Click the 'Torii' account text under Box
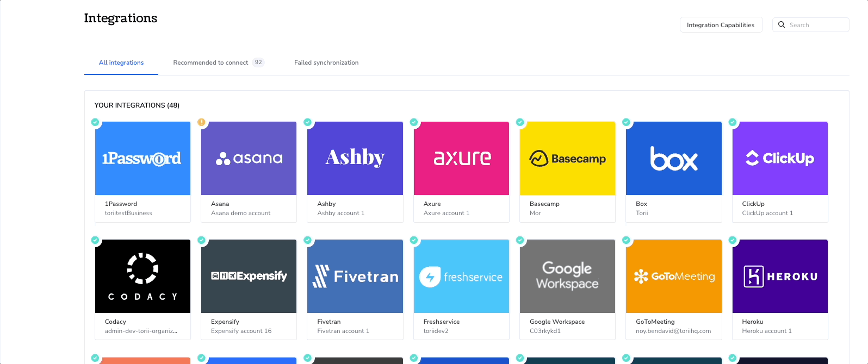 pos(642,213)
